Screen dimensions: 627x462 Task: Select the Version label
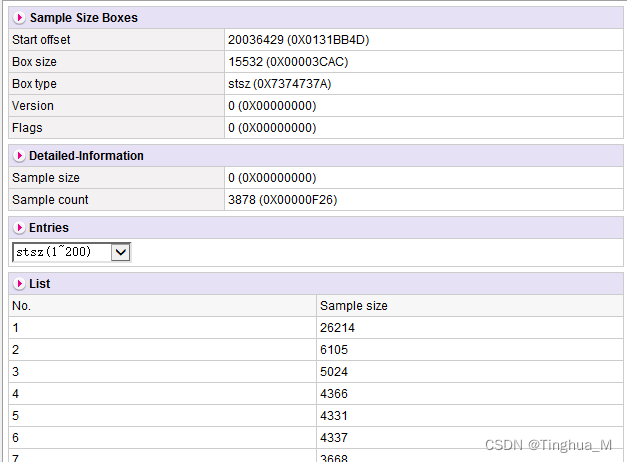click(33, 106)
